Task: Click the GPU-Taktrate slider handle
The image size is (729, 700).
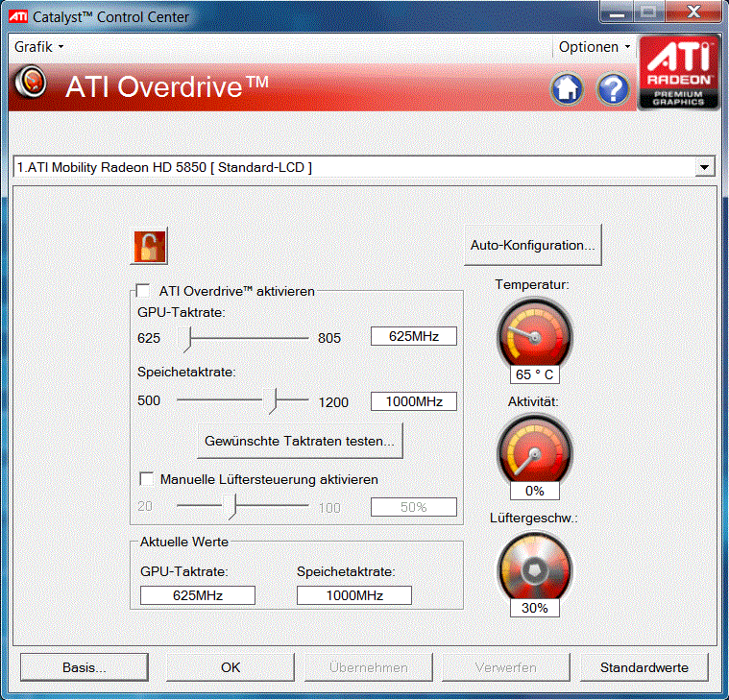Action: [x=184, y=339]
